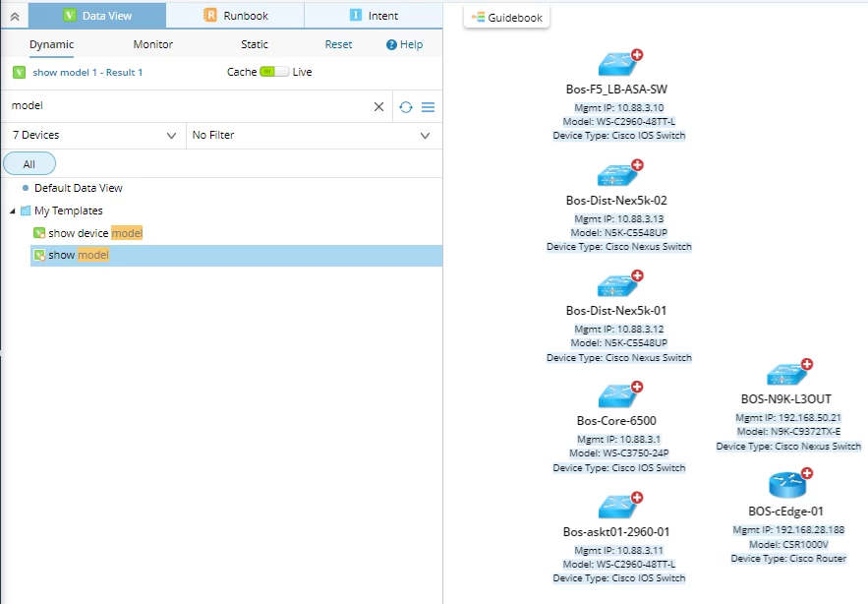
Task: Open show model 1 - Result 1 link
Action: click(87, 72)
